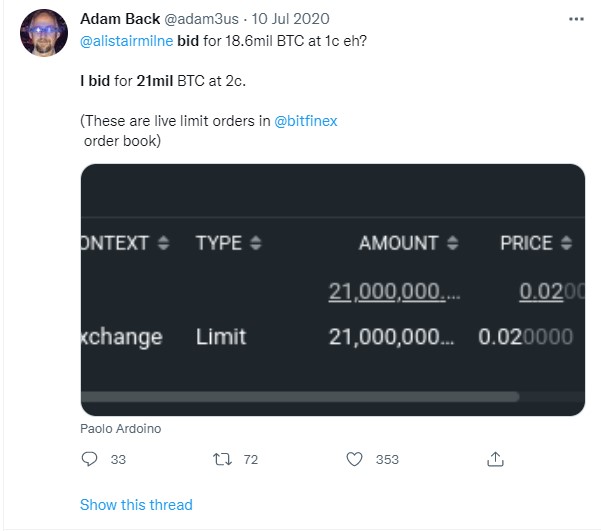Sort by the CONTEXT column arrows
Image resolution: width=601 pixels, height=531 pixels.
(164, 243)
